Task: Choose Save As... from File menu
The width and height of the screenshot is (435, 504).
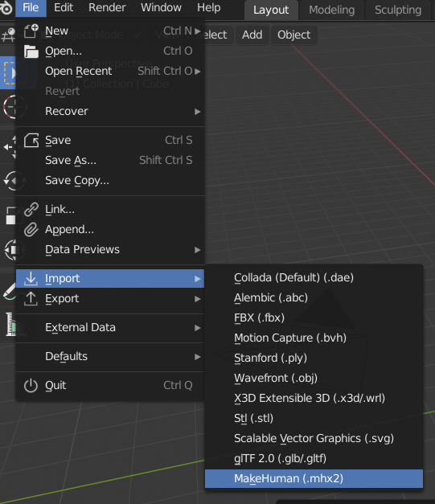Action: 110,160
